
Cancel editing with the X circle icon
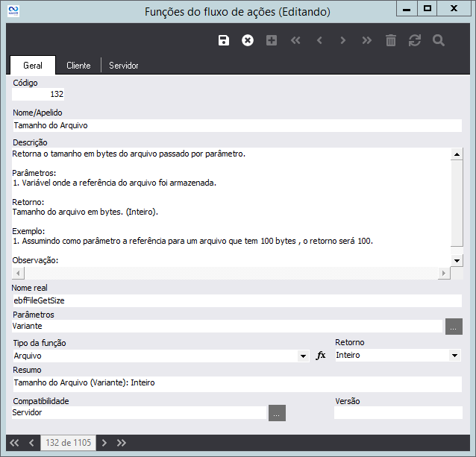click(x=248, y=40)
